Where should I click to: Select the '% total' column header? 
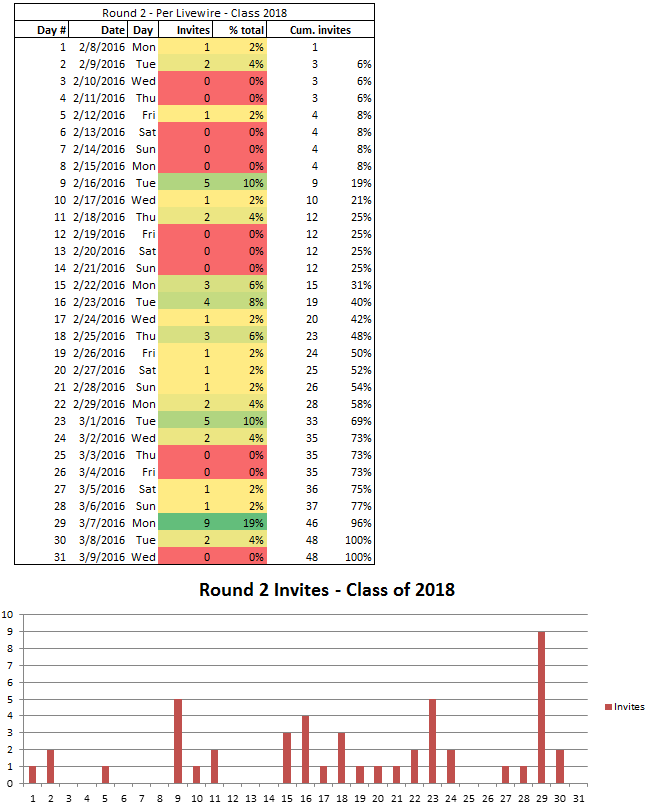tap(246, 30)
